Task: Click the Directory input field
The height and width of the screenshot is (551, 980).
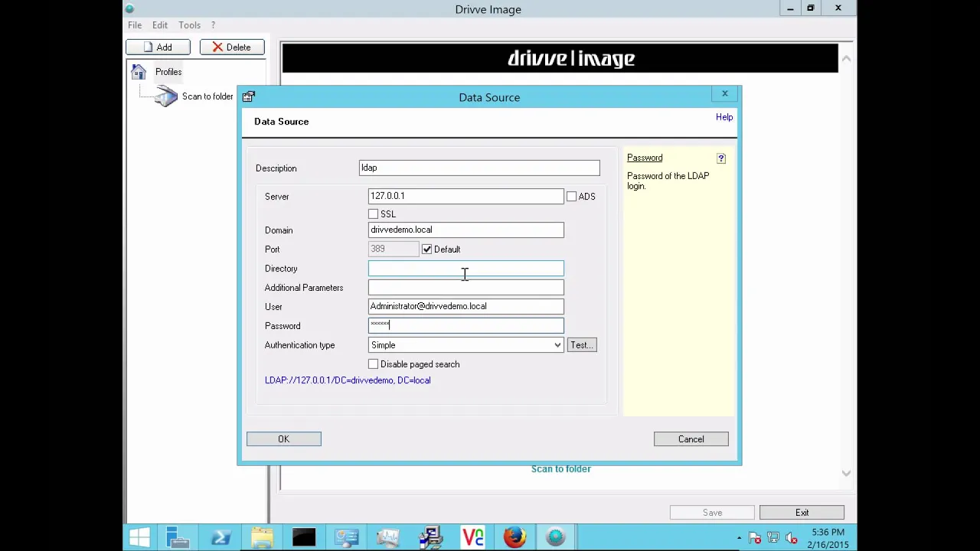Action: coord(465,269)
